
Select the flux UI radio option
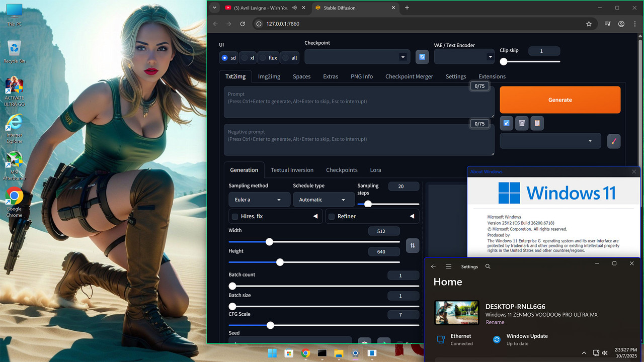(x=268, y=58)
